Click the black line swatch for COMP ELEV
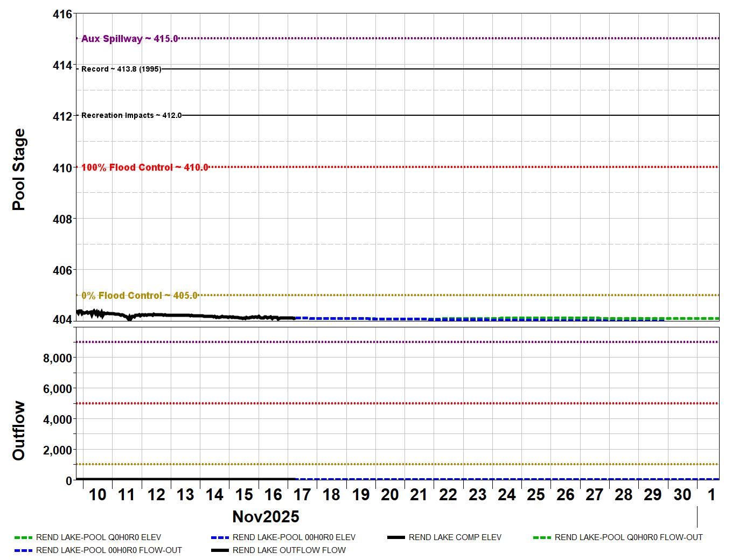This screenshot has height=560, width=746. pos(396,537)
